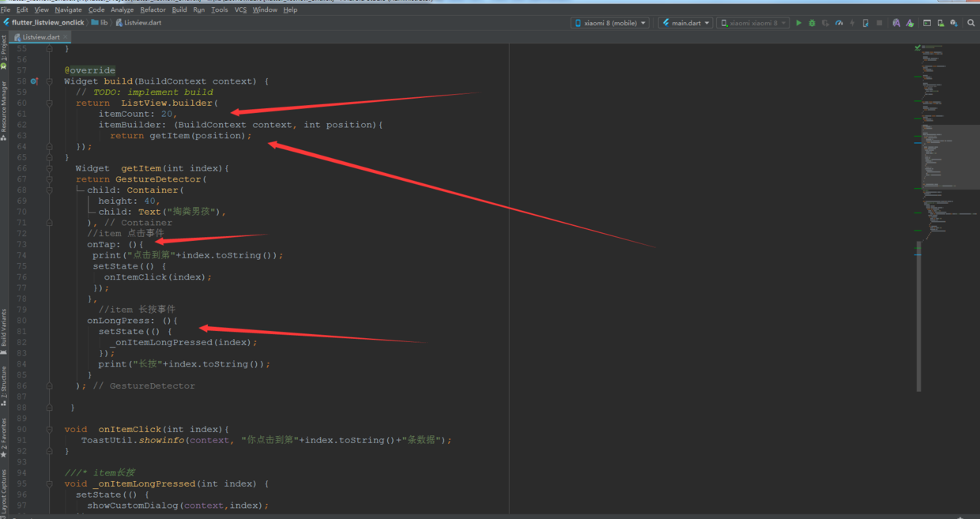Viewport: 980px width, 519px height.
Task: Click the Search Everywhere magnifier icon
Action: 971,23
